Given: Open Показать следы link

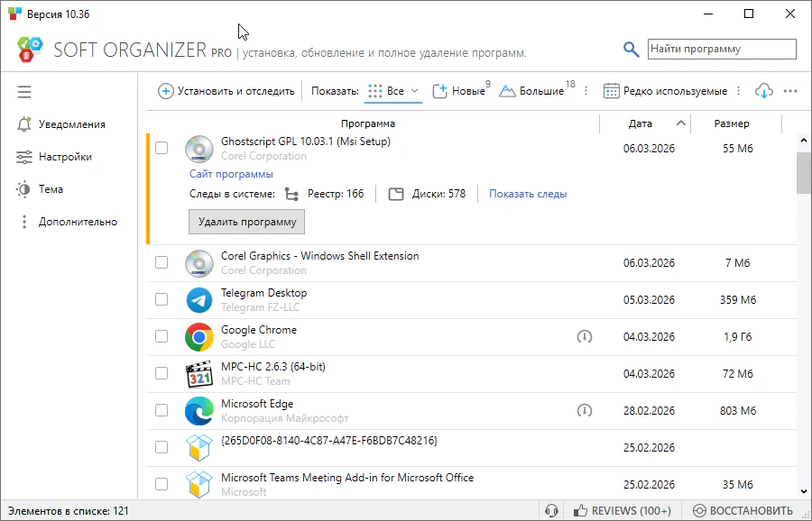Looking at the screenshot, I should coord(528,194).
